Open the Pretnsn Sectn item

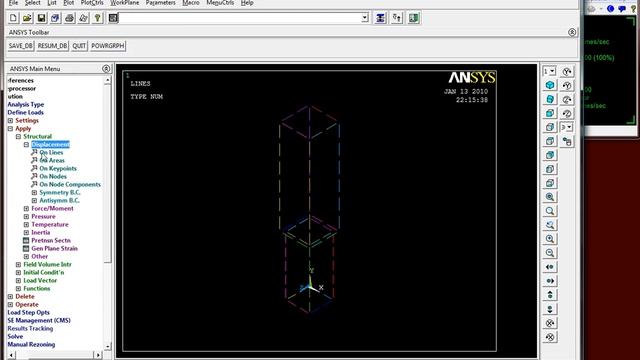pyautogui.click(x=51, y=240)
